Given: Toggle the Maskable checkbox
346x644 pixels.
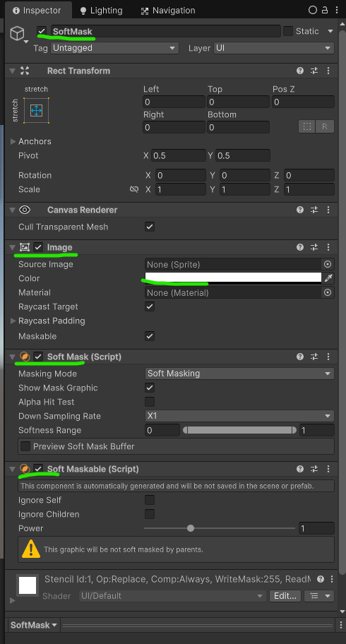Looking at the screenshot, I should tap(150, 336).
